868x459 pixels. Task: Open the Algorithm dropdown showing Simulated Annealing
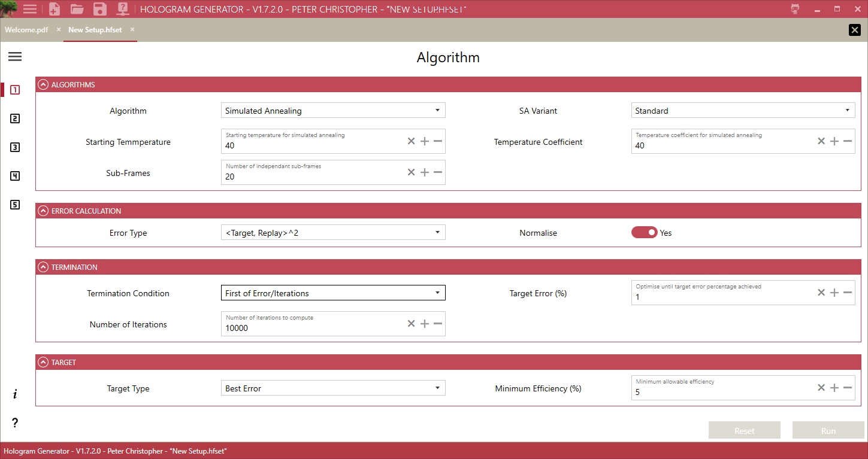click(x=333, y=111)
